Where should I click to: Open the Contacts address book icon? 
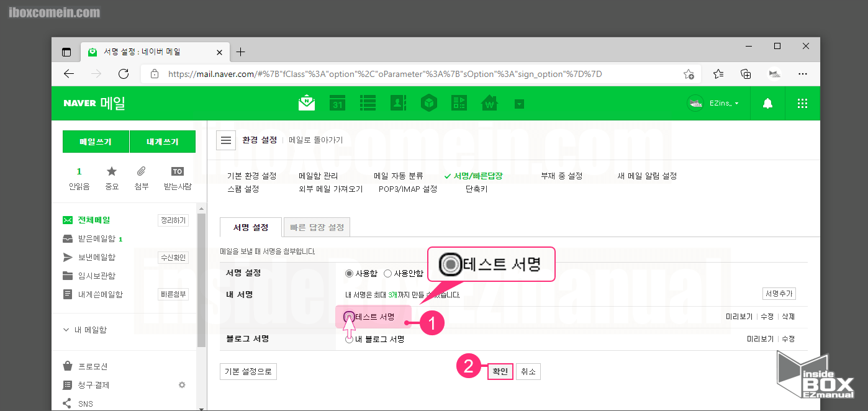[398, 103]
